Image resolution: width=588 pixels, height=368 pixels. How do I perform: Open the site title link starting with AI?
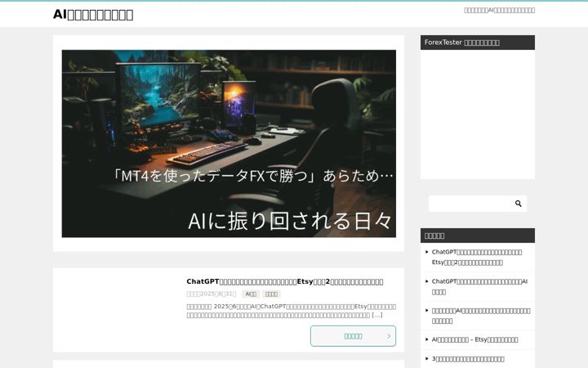93,14
